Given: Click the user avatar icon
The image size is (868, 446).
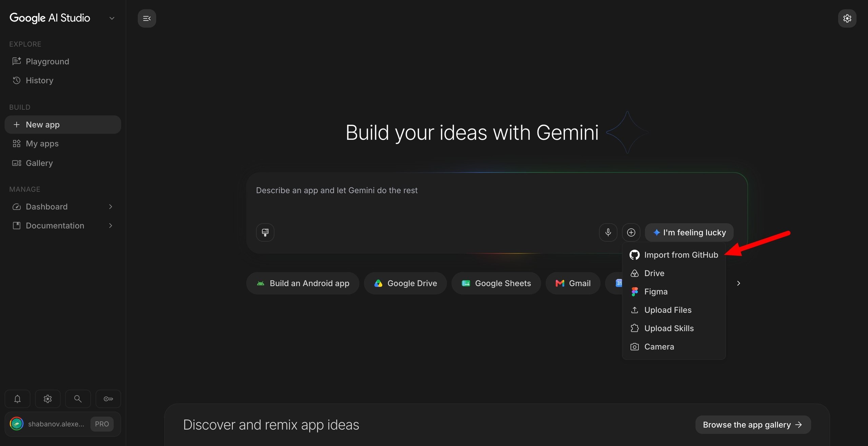Looking at the screenshot, I should click(x=17, y=424).
